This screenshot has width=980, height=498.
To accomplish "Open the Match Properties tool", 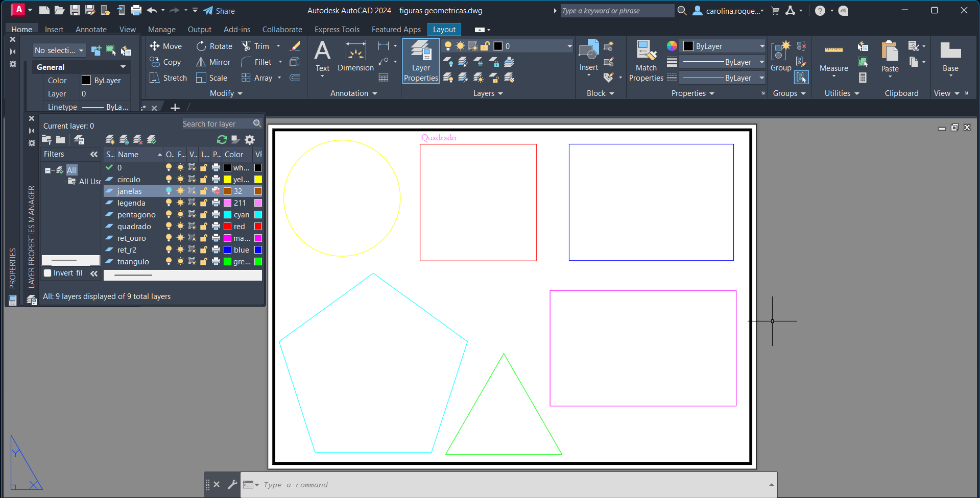I will pyautogui.click(x=646, y=61).
